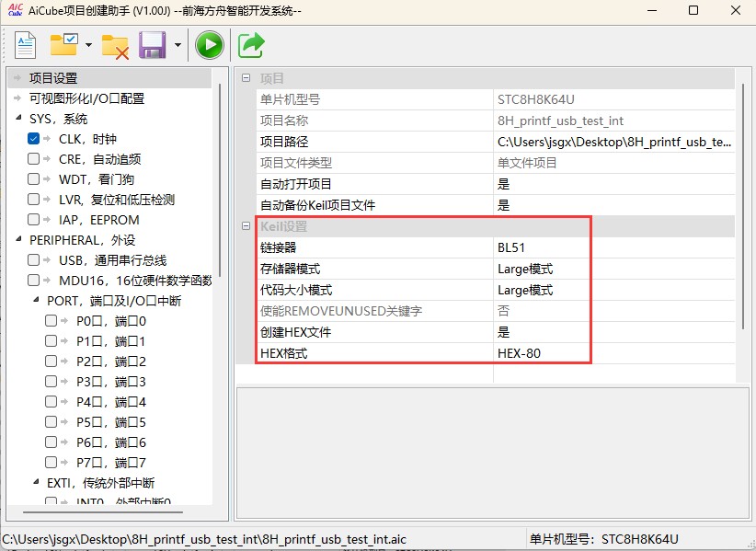
Task: Click status bar 单片机型号 text
Action: tap(603, 539)
